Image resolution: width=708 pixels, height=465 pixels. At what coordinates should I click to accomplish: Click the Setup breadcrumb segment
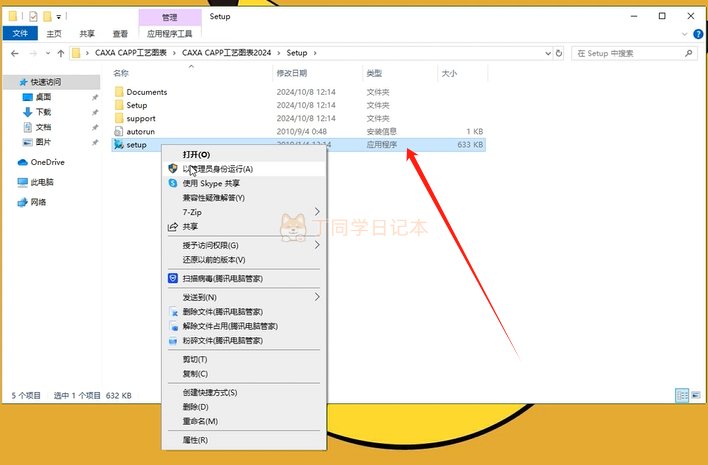(297, 53)
